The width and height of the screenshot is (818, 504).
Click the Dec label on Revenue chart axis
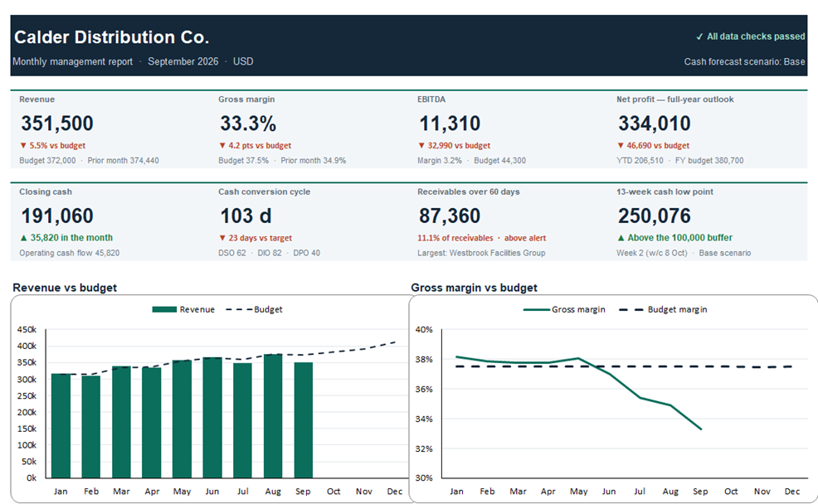(x=395, y=492)
